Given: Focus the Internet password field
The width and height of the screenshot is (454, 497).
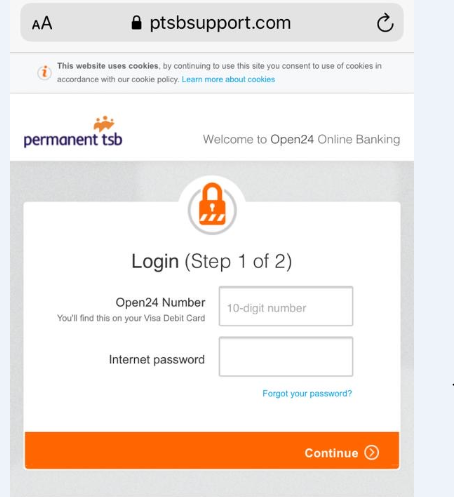Looking at the screenshot, I should click(286, 356).
